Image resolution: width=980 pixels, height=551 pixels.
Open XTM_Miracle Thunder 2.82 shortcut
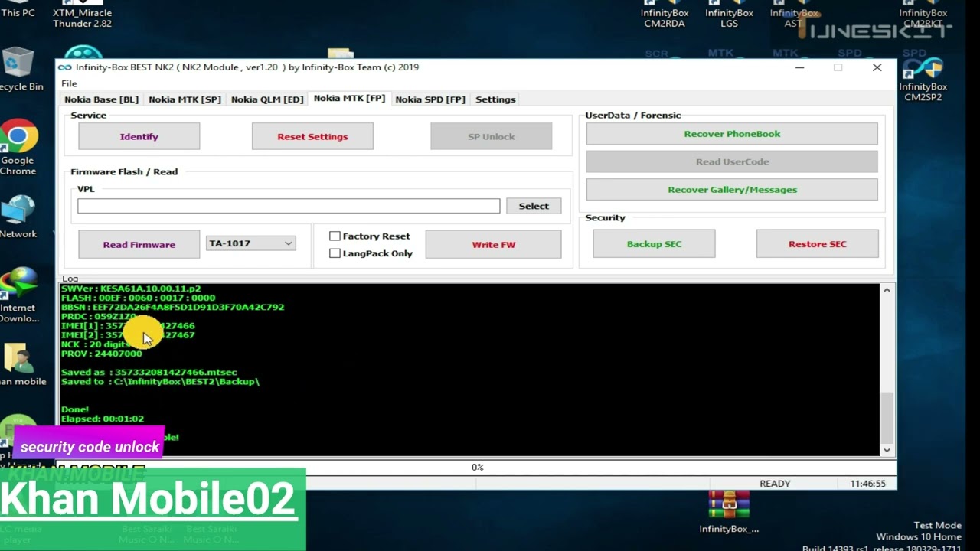coord(82,15)
